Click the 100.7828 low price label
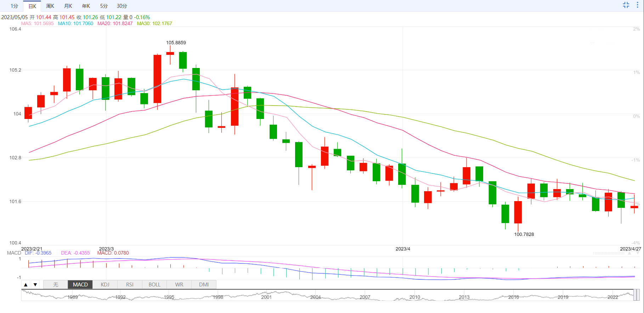 click(524, 234)
